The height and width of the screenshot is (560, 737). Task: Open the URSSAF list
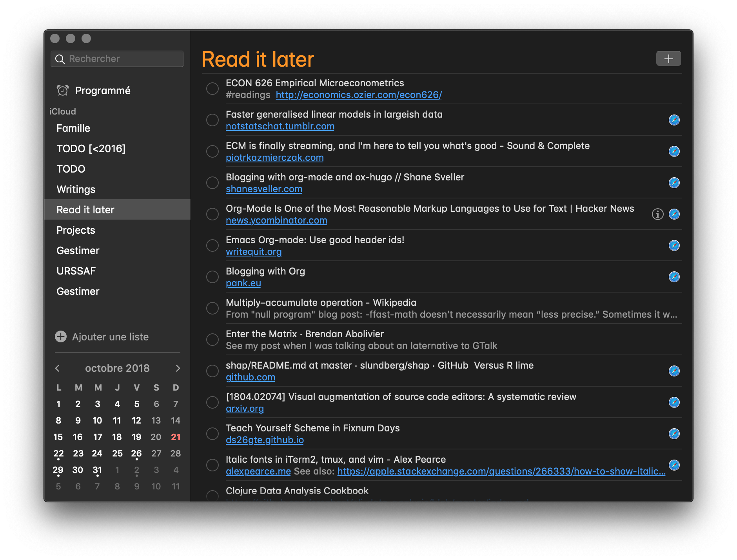point(76,271)
